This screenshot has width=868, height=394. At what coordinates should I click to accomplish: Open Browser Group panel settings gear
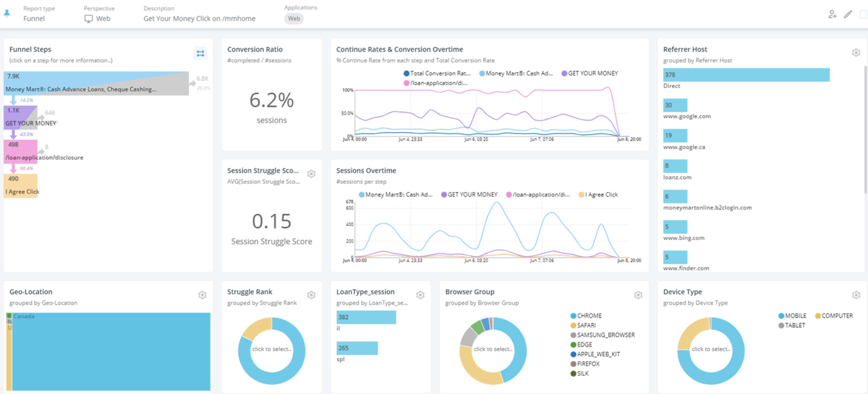point(638,295)
